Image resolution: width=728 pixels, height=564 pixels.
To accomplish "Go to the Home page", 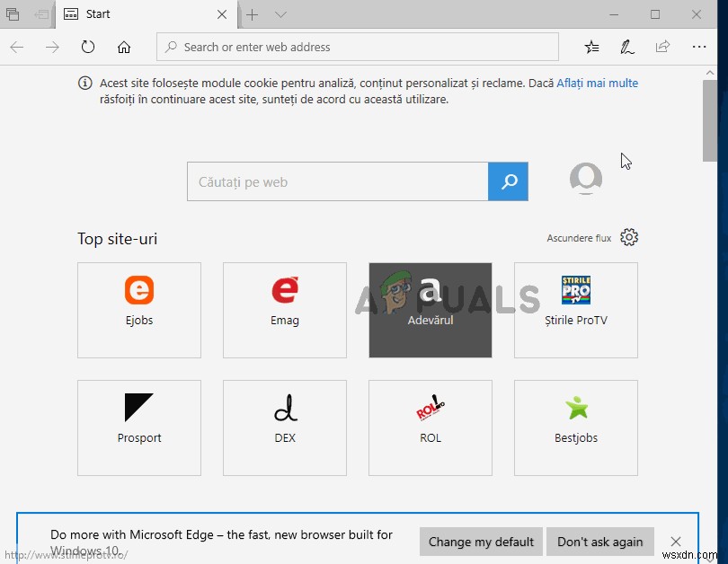I will [124, 47].
